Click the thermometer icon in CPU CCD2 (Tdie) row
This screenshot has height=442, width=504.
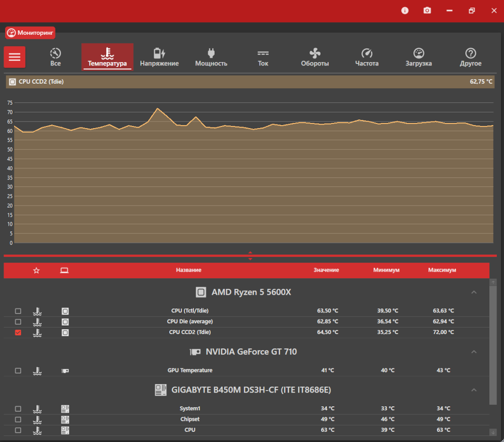click(x=37, y=333)
